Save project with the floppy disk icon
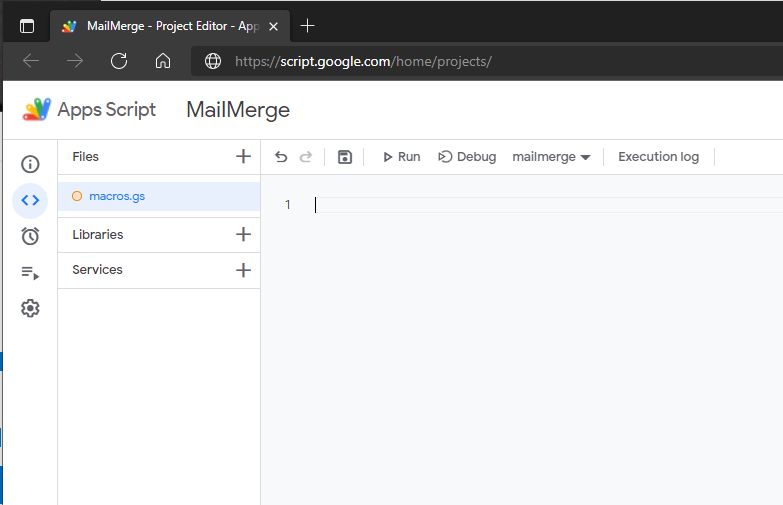This screenshot has height=505, width=783. 345,157
